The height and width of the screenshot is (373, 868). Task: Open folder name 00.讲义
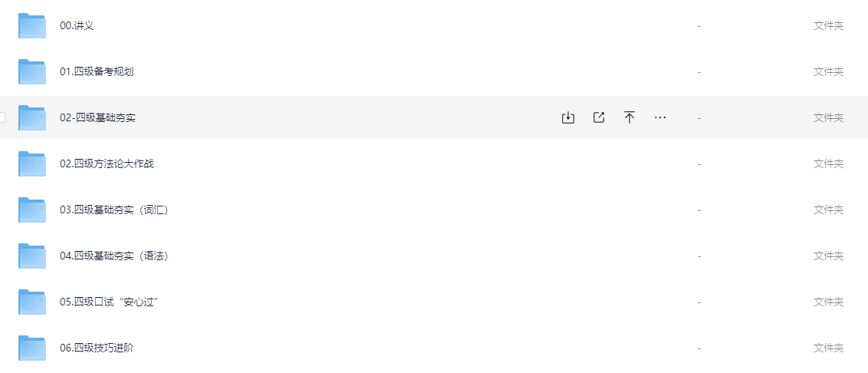point(77,25)
